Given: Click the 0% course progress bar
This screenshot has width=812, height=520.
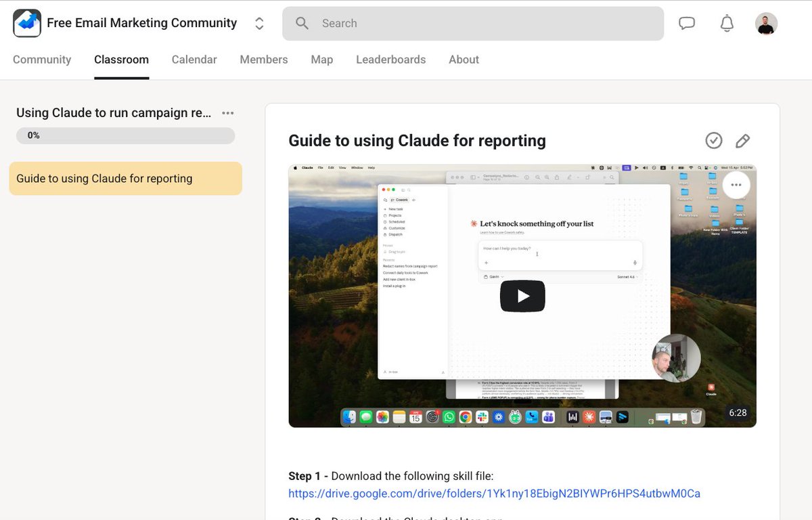Looking at the screenshot, I should pyautogui.click(x=125, y=135).
